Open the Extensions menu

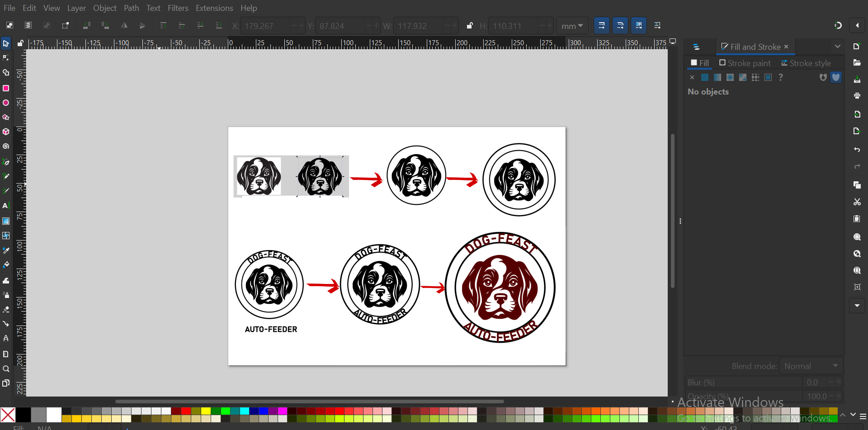click(214, 8)
